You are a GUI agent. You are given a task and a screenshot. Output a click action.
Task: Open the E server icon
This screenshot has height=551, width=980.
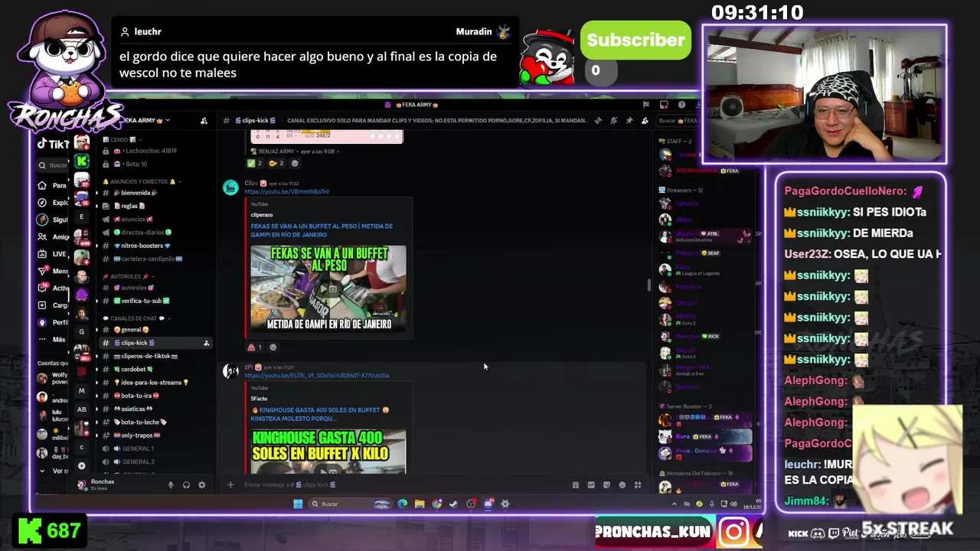pos(82,217)
